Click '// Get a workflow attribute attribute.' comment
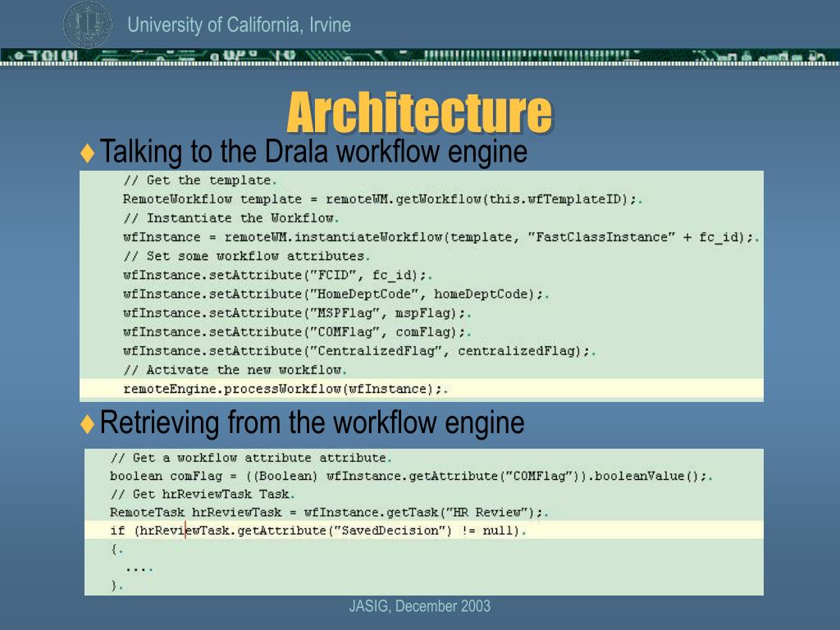 click(x=251, y=458)
